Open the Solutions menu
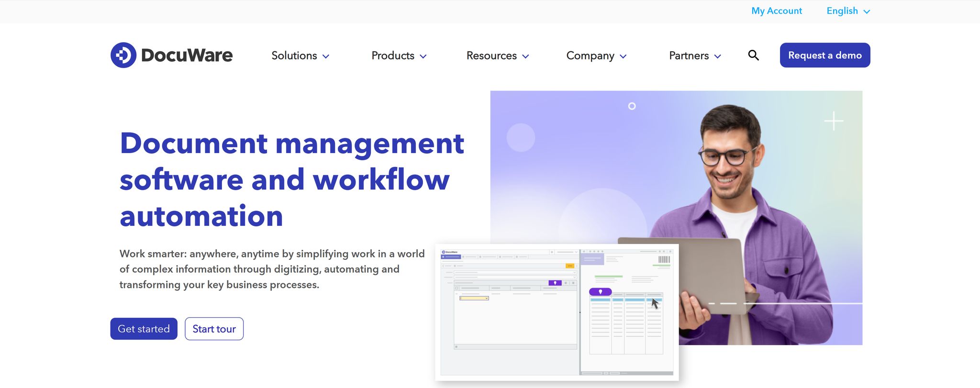980x388 pixels. tap(300, 55)
